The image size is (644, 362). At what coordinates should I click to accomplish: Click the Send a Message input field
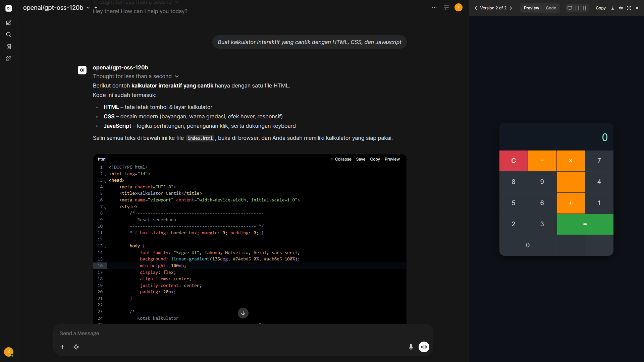tap(243, 334)
